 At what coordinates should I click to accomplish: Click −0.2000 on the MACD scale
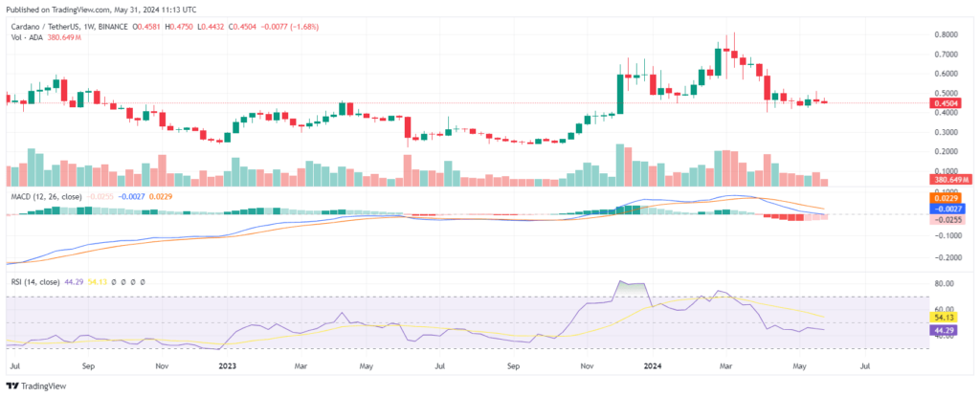[x=948, y=257]
